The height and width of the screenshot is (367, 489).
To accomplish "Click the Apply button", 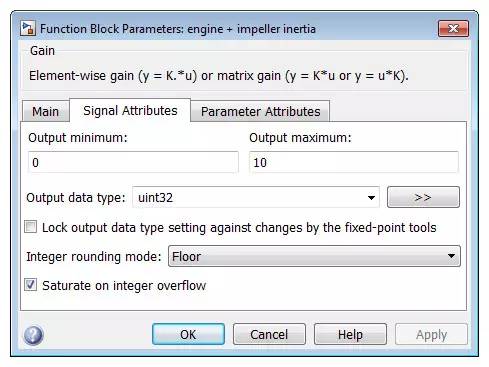I will (431, 334).
